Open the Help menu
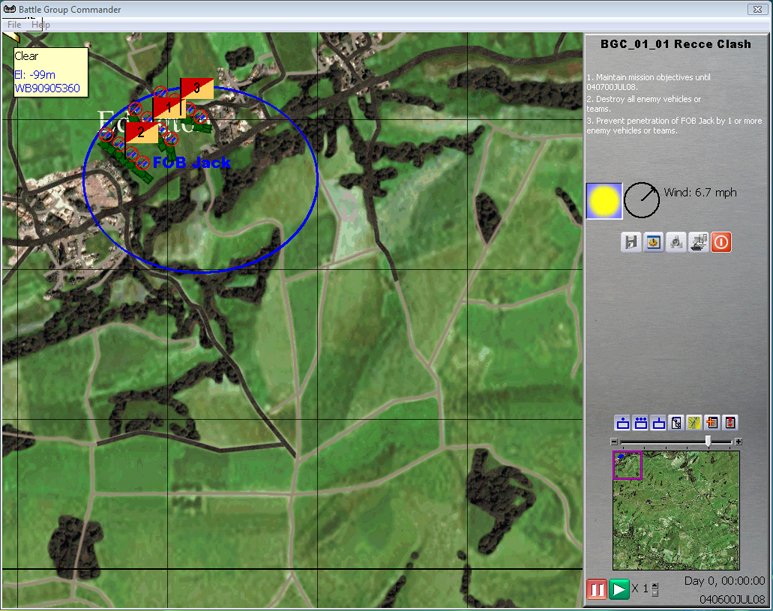Viewport: 773px width, 611px height. 41,24
